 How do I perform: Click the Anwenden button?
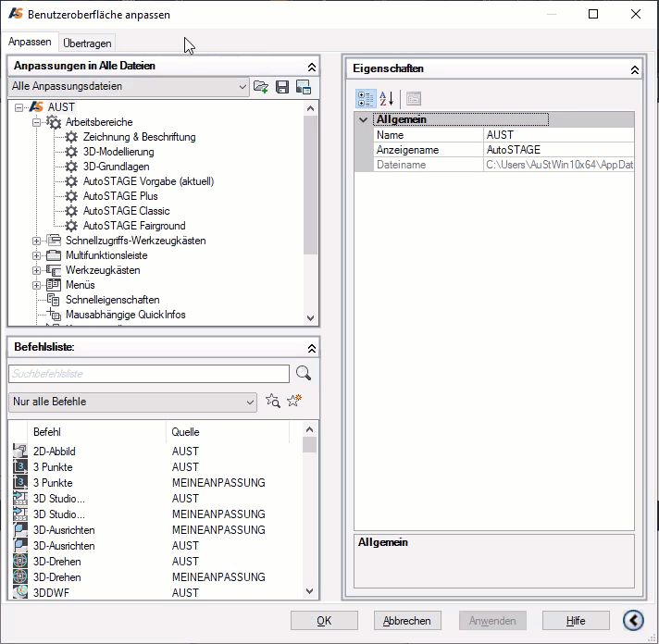[492, 621]
